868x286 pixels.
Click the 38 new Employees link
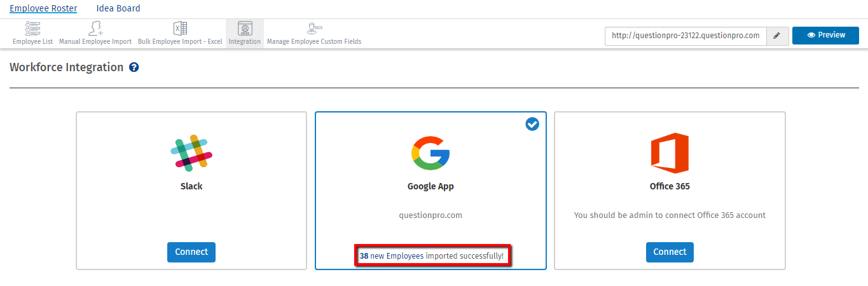coord(392,255)
